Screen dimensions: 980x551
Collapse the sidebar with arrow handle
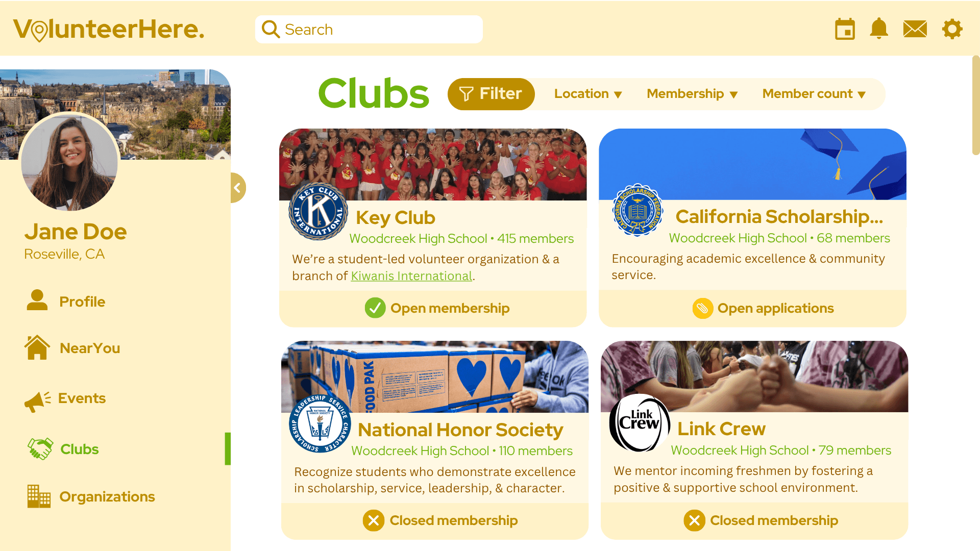238,188
